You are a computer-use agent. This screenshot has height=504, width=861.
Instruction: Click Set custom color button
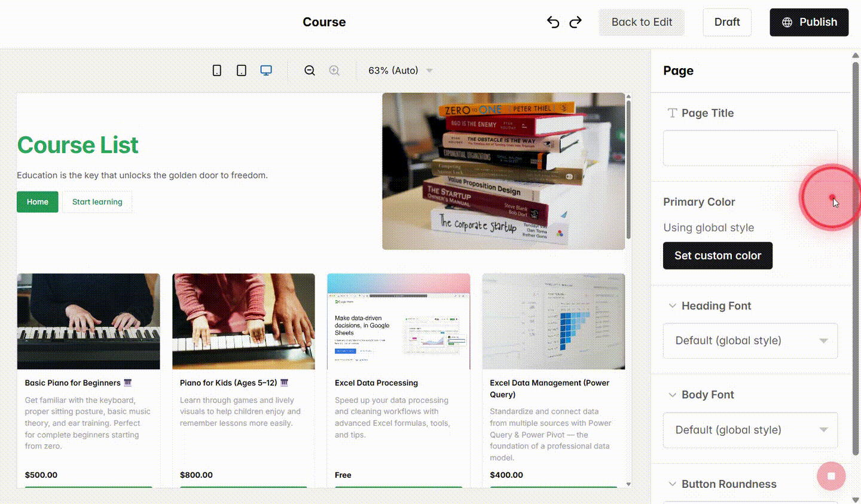[x=717, y=255]
